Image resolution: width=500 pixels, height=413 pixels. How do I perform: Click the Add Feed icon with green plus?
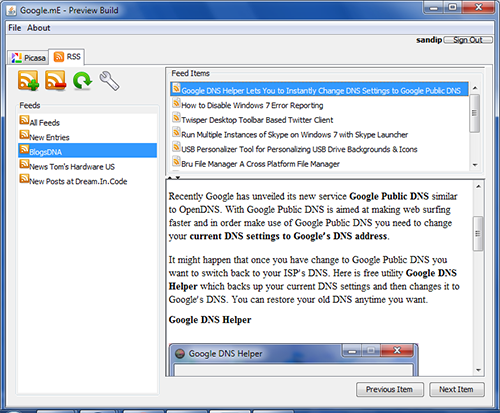28,80
